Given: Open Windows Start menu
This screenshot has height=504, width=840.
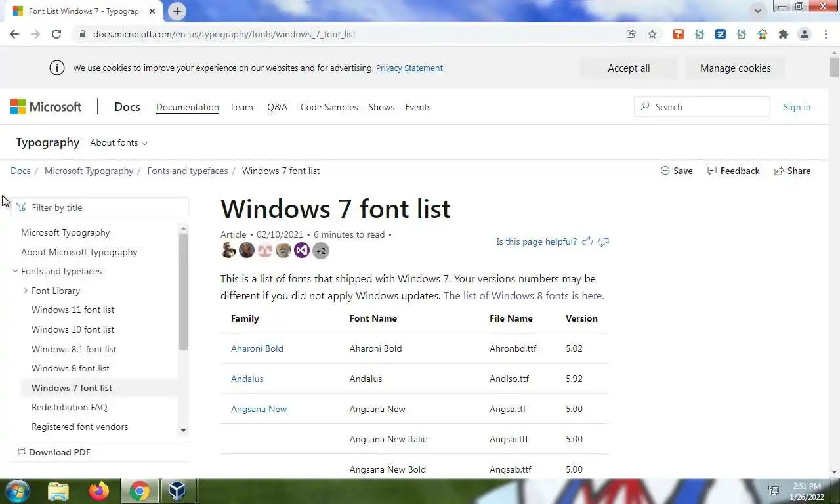Looking at the screenshot, I should click(18, 491).
